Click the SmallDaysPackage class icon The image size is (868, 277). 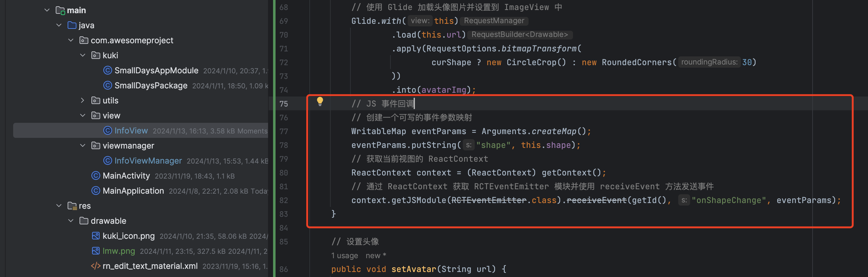tap(107, 85)
